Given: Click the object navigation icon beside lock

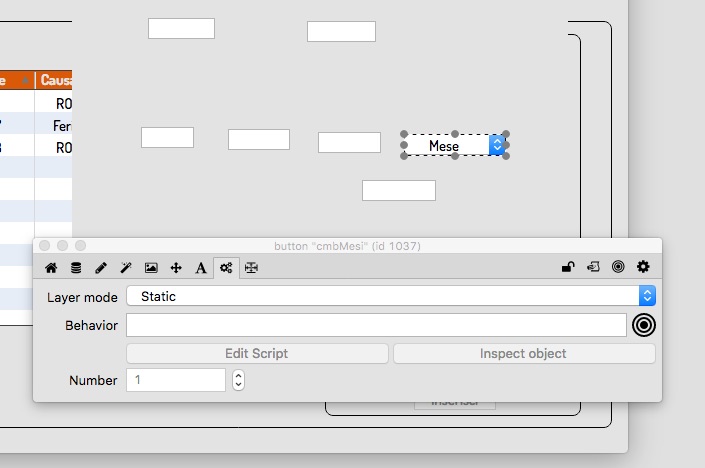Looking at the screenshot, I should [x=593, y=267].
